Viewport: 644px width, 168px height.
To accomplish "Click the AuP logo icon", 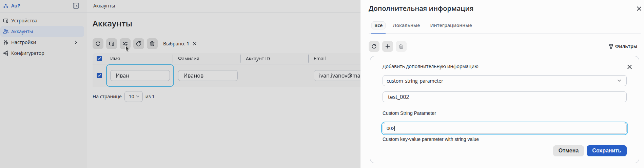I will (x=5, y=6).
